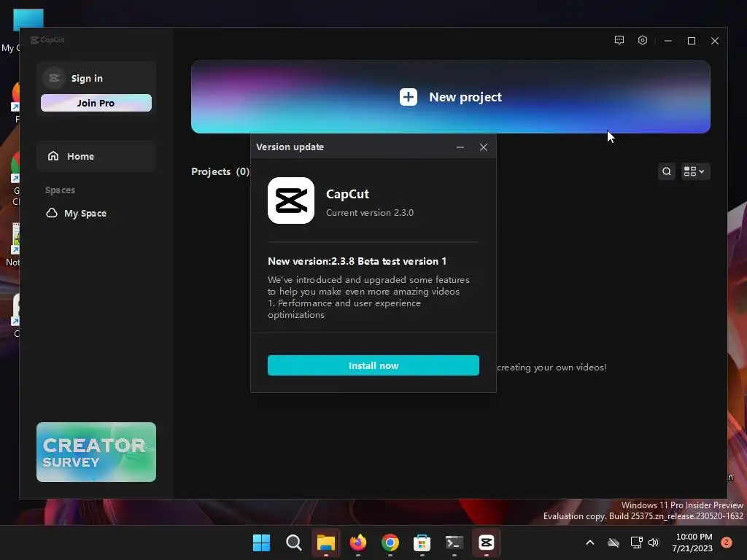Open My Space in sidebar
The height and width of the screenshot is (560, 747).
point(85,214)
